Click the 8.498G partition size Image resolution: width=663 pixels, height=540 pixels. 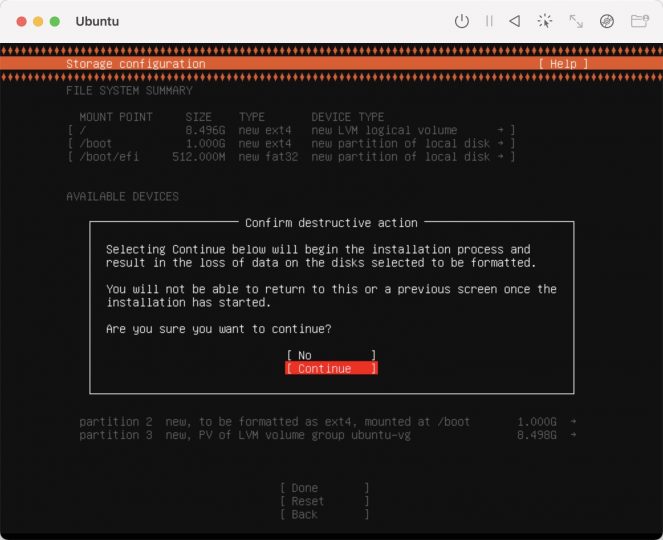[x=537, y=435]
